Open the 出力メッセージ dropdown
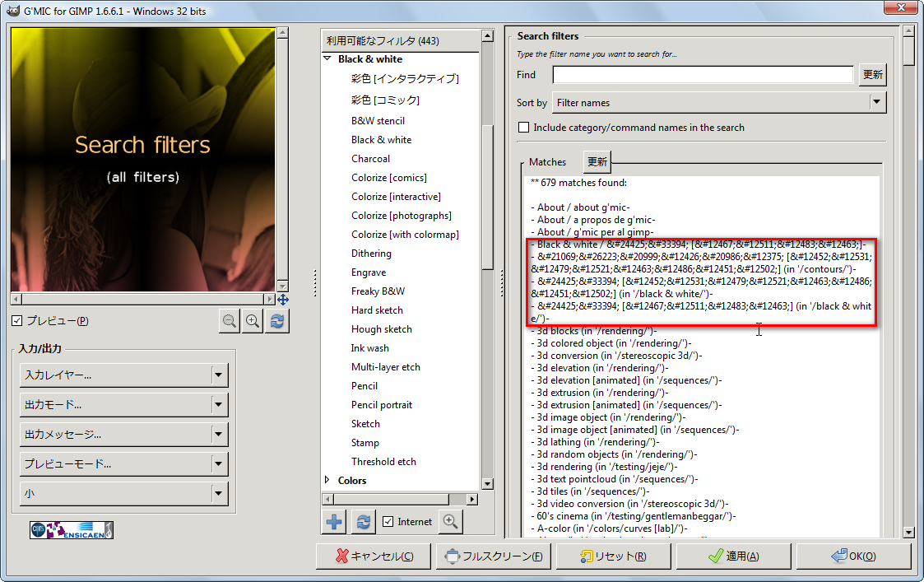Screen dimensions: 924x582 (123, 435)
